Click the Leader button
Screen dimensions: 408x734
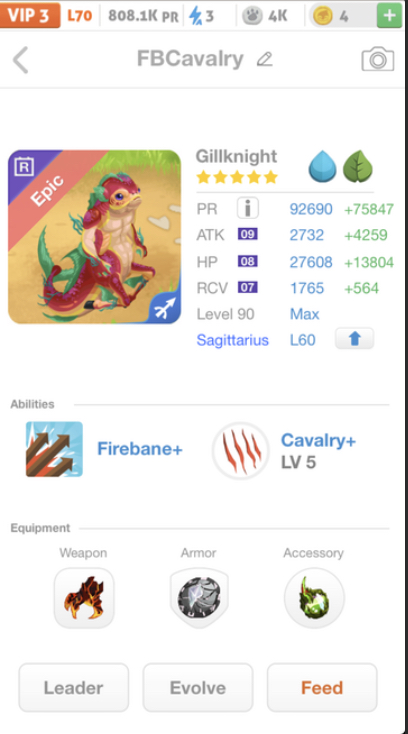(73, 687)
